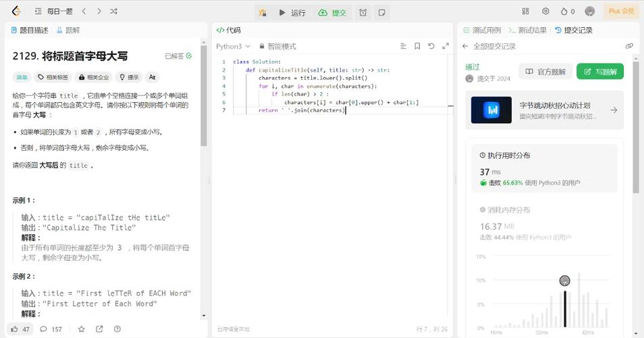
Task: Go back to 全部提交记录
Action: point(489,47)
